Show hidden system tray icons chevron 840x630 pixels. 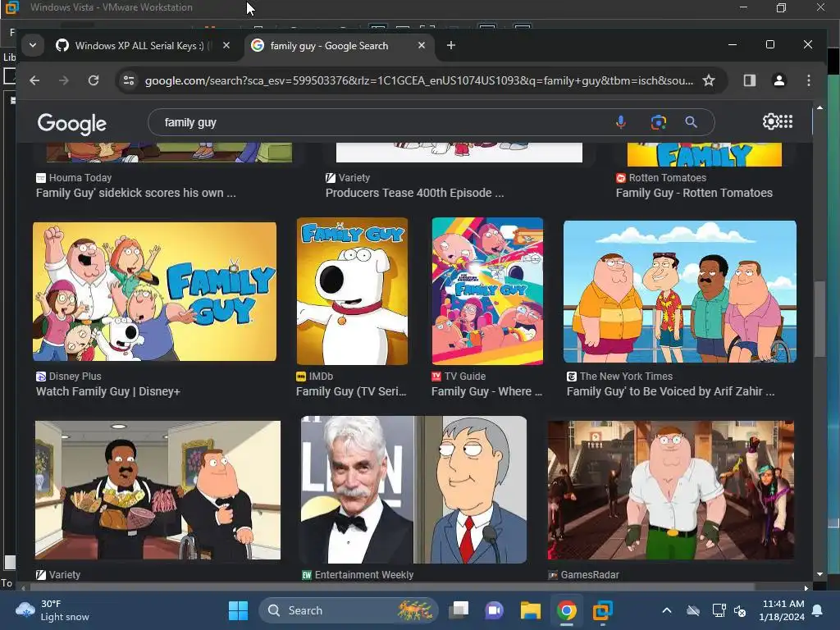(x=667, y=610)
